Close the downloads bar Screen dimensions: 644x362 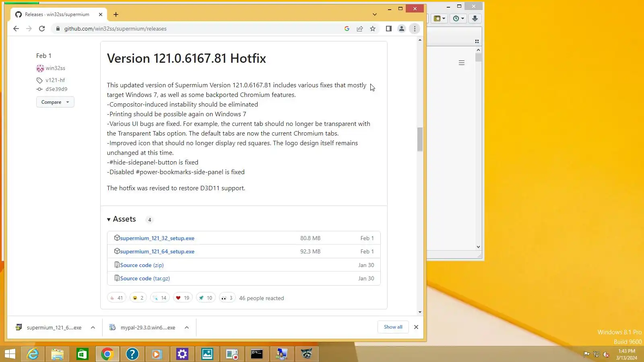[416, 327]
